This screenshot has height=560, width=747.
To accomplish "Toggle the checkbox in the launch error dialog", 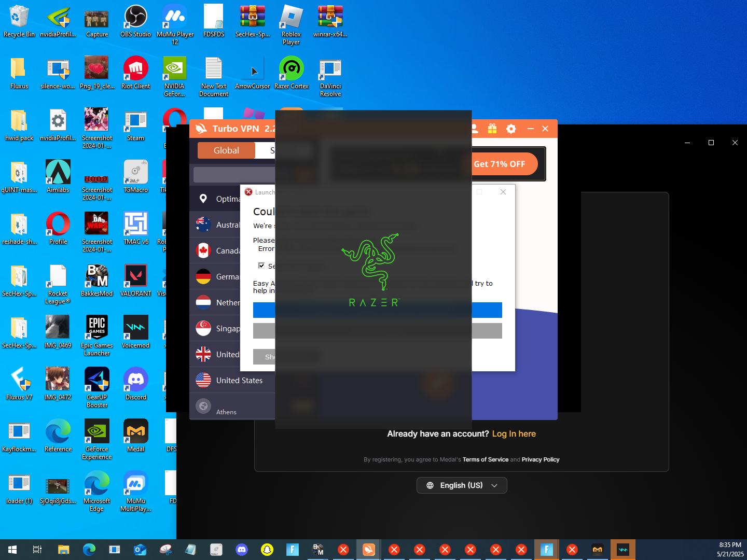I will point(261,265).
